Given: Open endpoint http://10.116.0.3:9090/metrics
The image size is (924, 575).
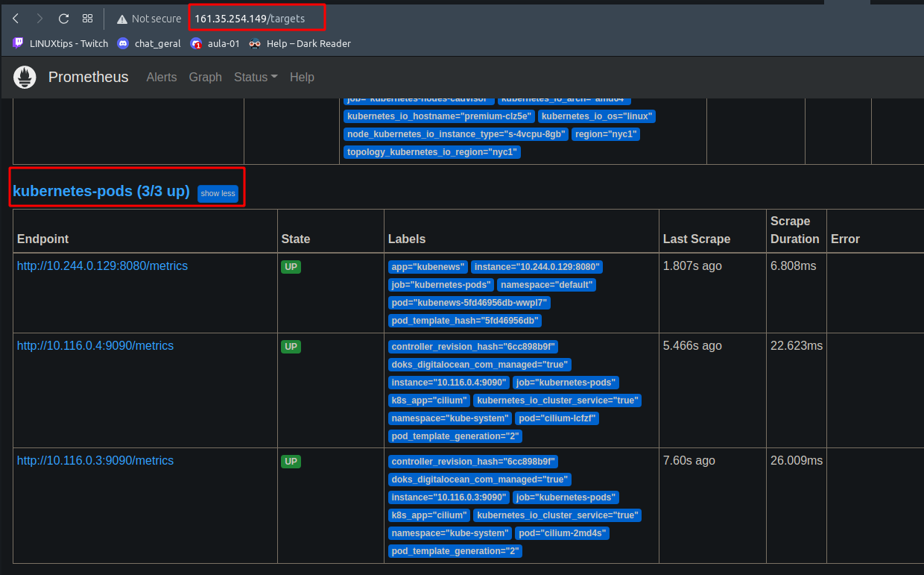Looking at the screenshot, I should [x=95, y=461].
